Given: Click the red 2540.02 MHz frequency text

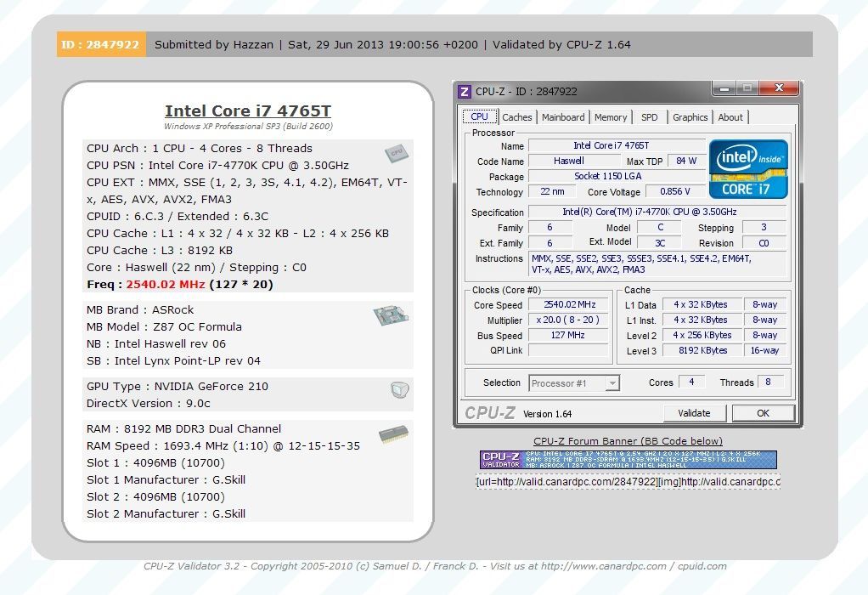Looking at the screenshot, I should tap(166, 284).
